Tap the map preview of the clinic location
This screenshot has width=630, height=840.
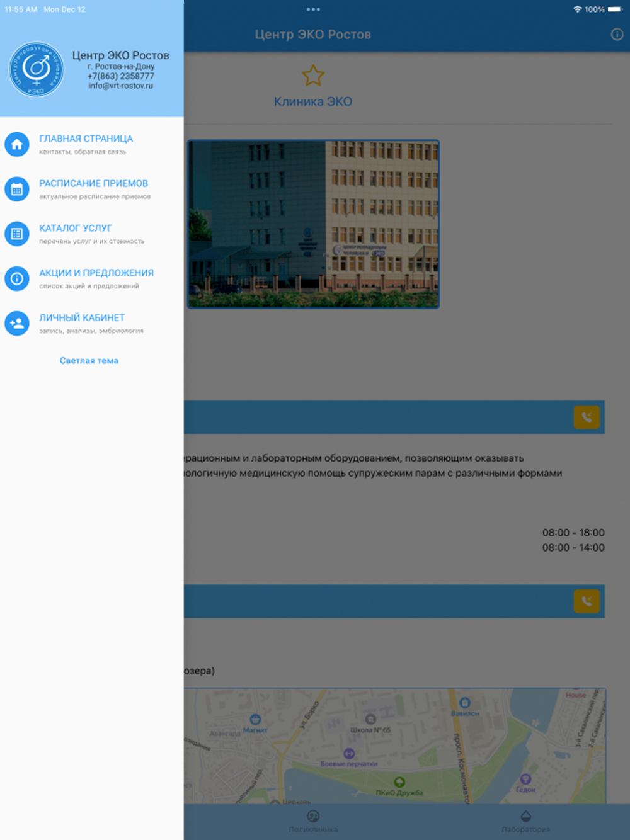[394, 746]
